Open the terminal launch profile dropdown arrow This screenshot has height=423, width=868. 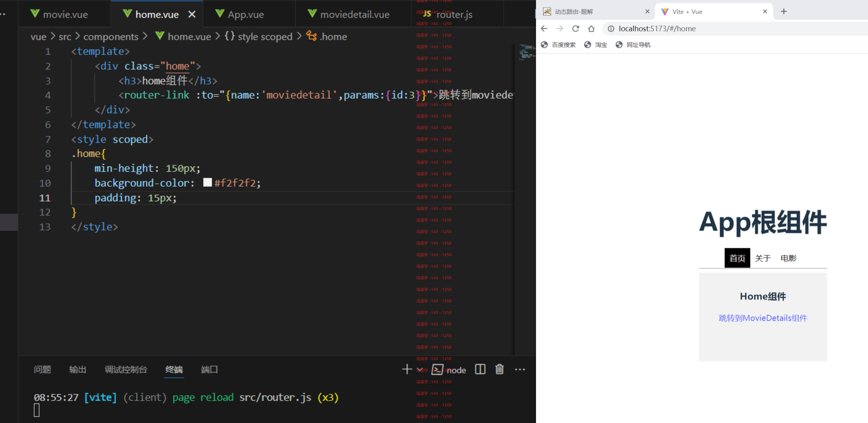(420, 370)
